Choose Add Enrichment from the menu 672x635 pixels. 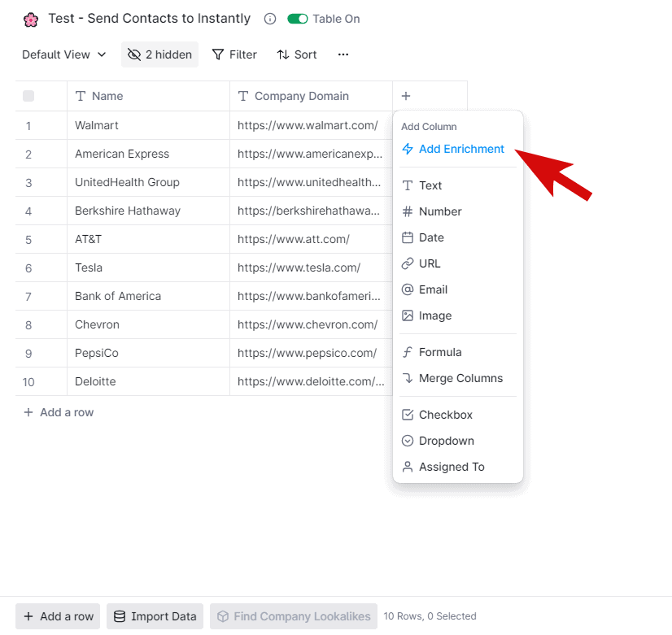[x=458, y=149]
